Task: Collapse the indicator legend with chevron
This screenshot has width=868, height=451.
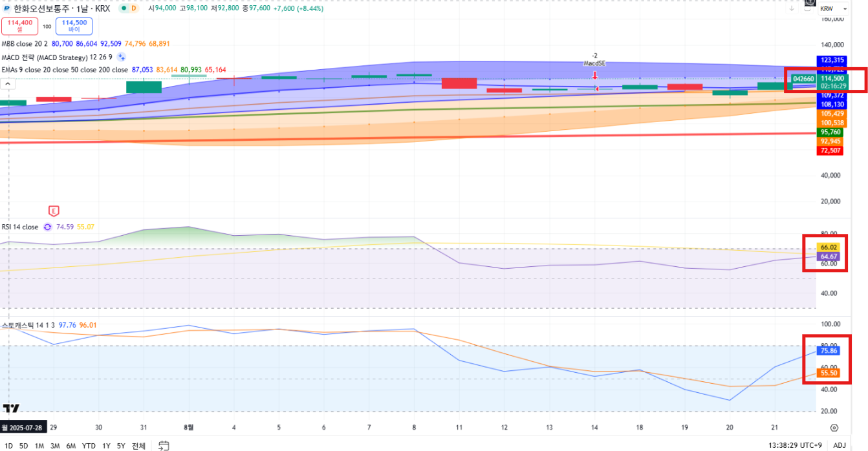Action: click(8, 83)
